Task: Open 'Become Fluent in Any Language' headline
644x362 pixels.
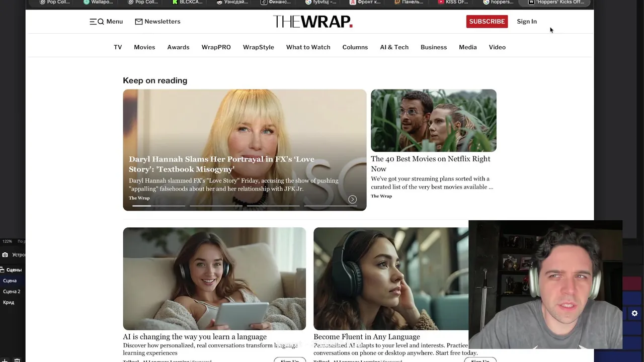Action: tap(367, 337)
